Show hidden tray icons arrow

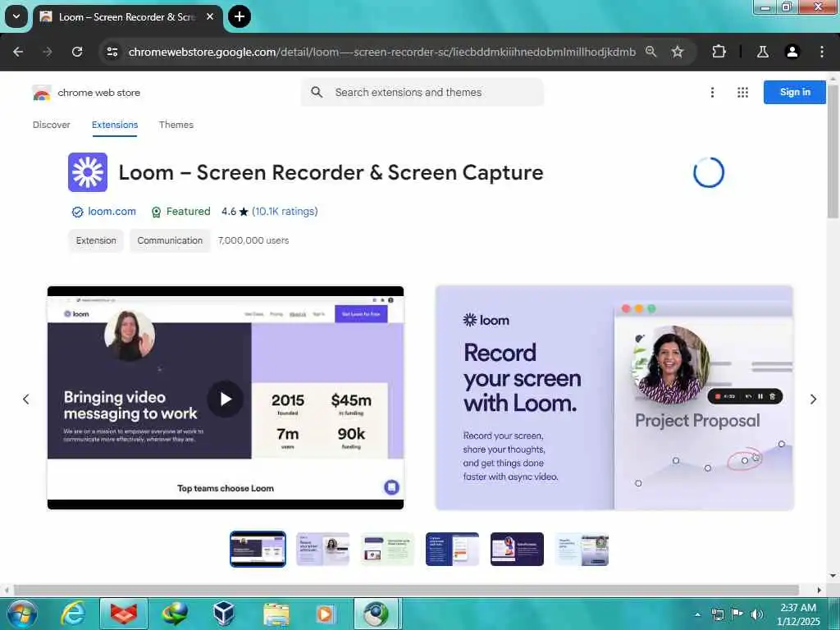pos(697,614)
